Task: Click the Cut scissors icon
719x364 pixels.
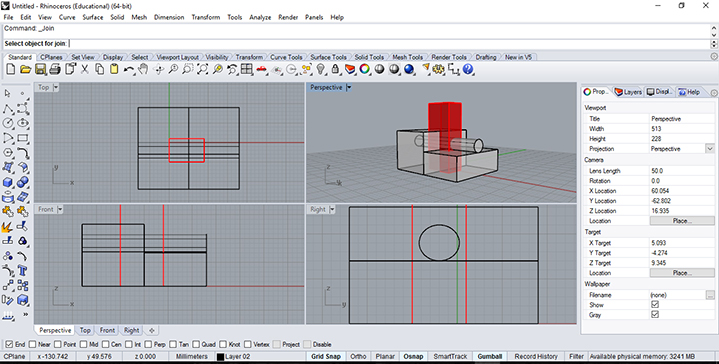Action: 85,69
